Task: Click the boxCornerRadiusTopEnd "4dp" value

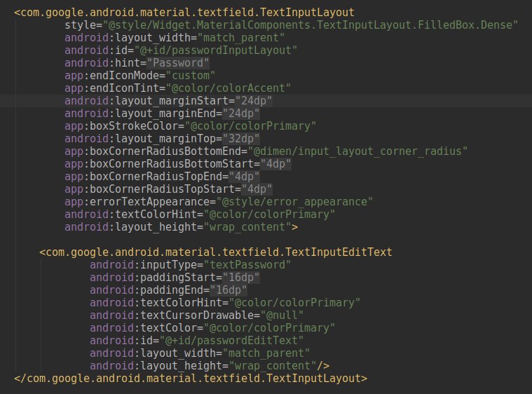Action: click(x=245, y=177)
